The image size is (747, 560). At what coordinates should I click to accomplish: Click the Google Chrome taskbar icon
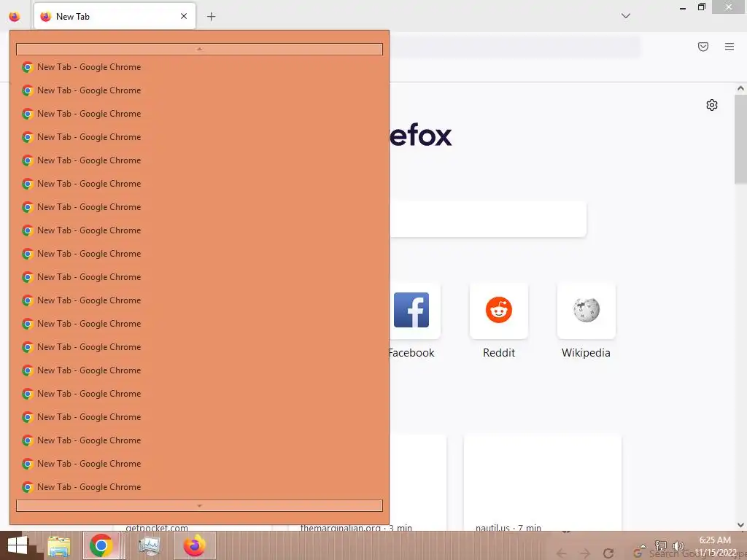pos(101,545)
